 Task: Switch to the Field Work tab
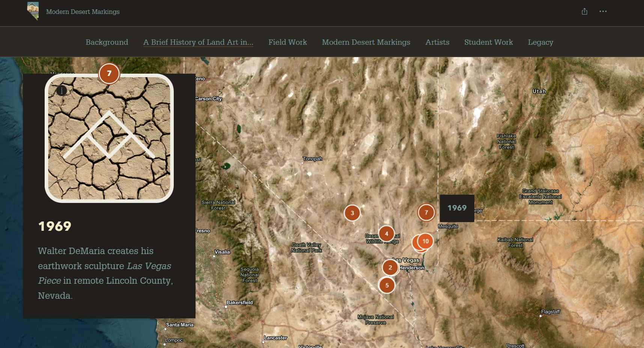(x=287, y=42)
